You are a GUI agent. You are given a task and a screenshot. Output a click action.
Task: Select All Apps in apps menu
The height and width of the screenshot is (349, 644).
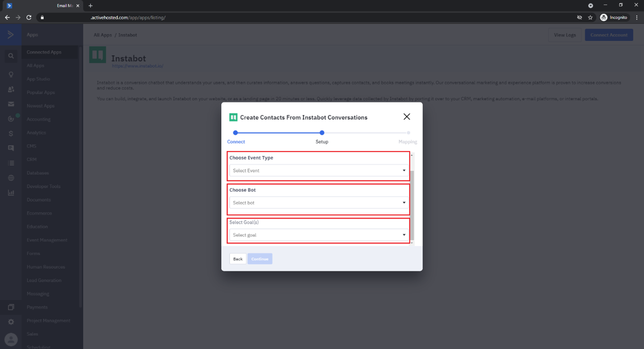[36, 66]
